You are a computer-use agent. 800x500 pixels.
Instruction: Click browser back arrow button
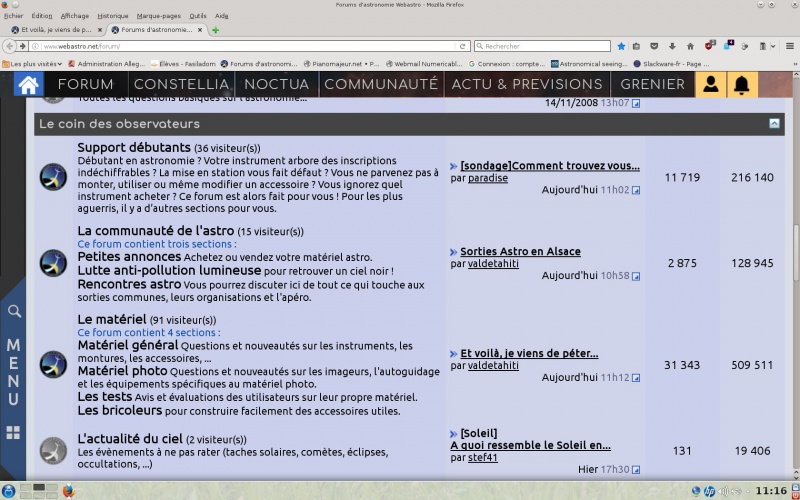tap(10, 46)
